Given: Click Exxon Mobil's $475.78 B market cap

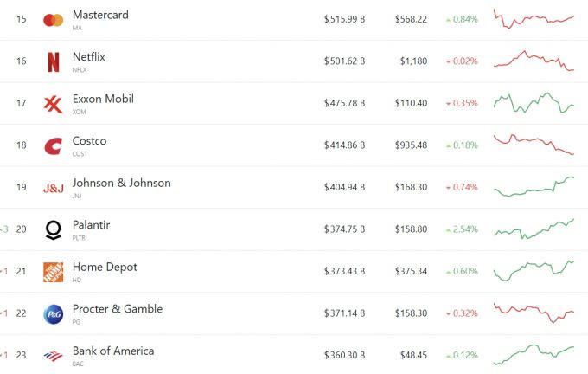Looking at the screenshot, I should (x=344, y=104).
